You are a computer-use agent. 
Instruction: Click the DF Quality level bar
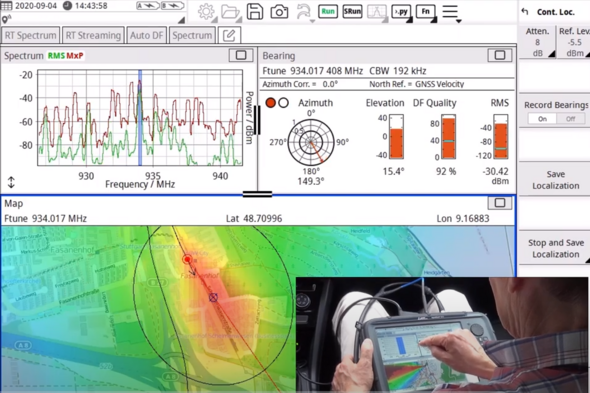(x=448, y=137)
